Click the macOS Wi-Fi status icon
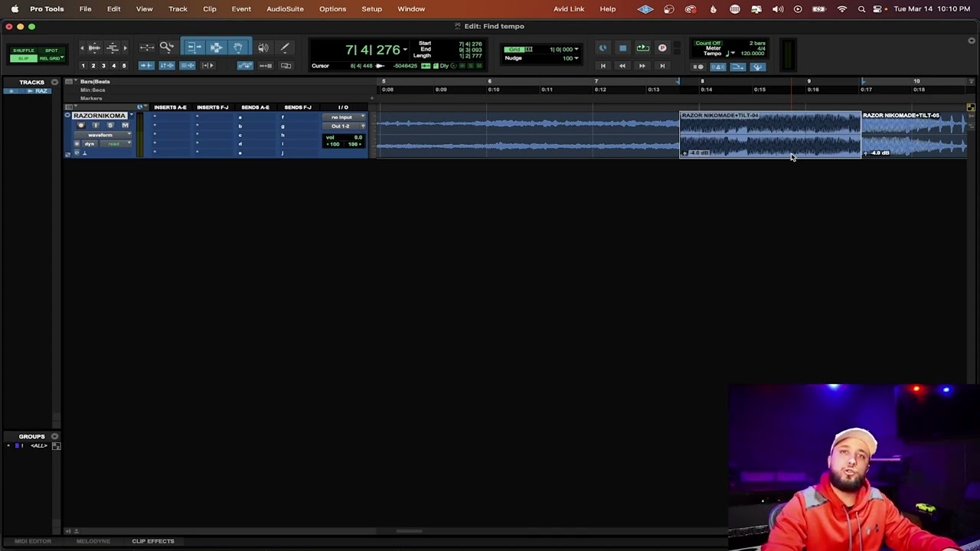This screenshot has height=551, width=980. (x=842, y=9)
